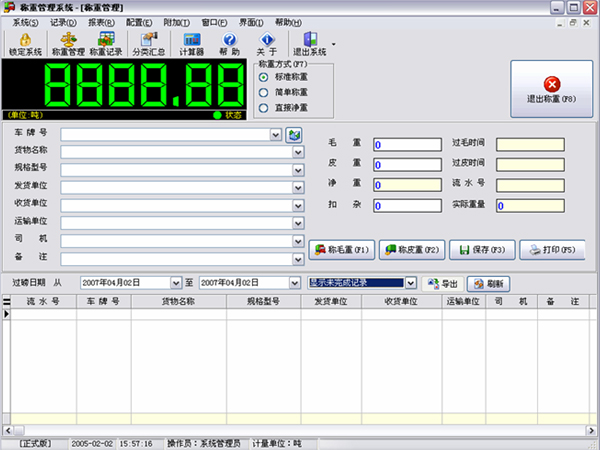Viewport: 600px width, 450px height.
Task: Click the refresh icon beside 车牌号 field
Action: pyautogui.click(x=294, y=134)
